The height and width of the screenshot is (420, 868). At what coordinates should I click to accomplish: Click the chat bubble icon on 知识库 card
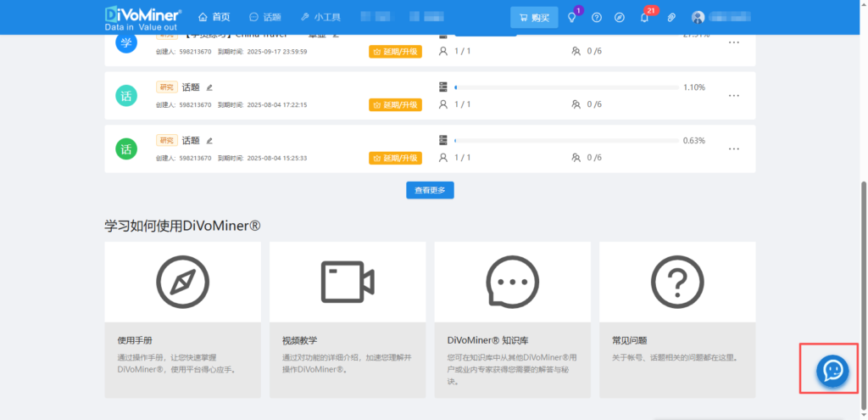(x=513, y=282)
